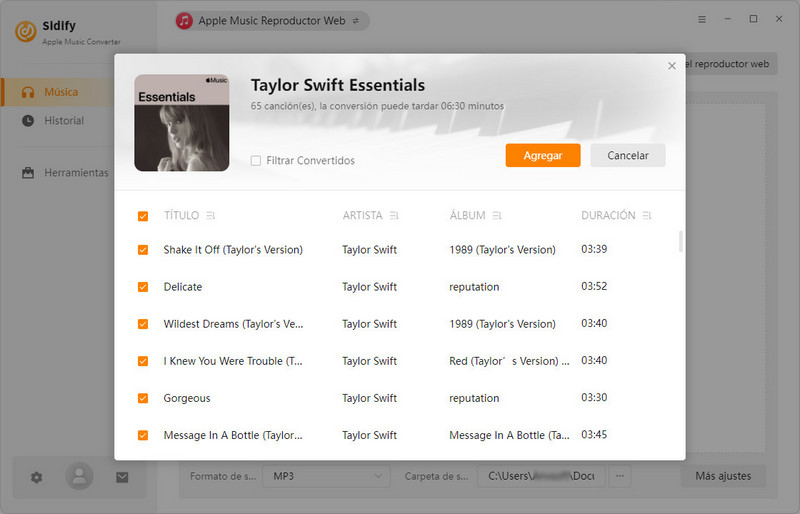Click the song list vertical scrollbar
Viewport: 800px width, 514px height.
[x=681, y=241]
